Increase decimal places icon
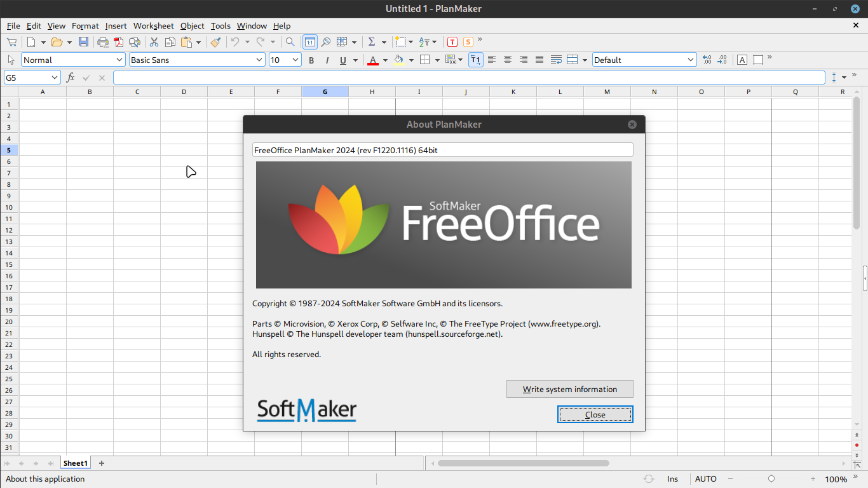This screenshot has width=868, height=488. tap(707, 60)
